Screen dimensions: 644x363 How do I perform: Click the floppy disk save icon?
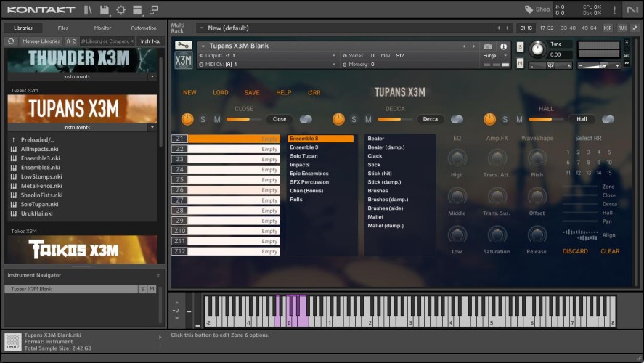[x=105, y=9]
